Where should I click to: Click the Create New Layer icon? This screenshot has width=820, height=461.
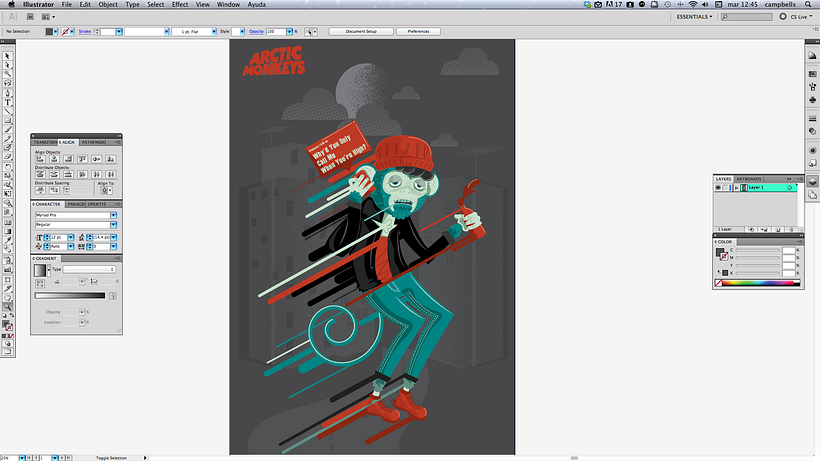click(778, 229)
